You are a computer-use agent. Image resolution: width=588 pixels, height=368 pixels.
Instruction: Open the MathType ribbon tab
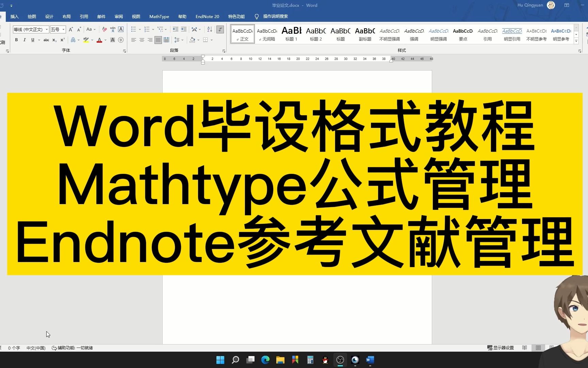pyautogui.click(x=159, y=16)
